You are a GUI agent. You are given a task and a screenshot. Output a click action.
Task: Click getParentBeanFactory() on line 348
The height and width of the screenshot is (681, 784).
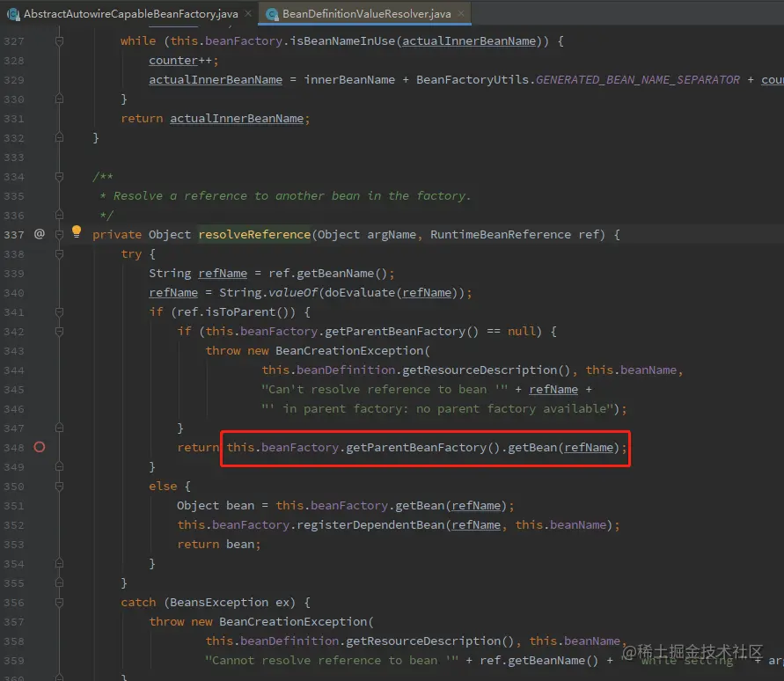tap(423, 448)
